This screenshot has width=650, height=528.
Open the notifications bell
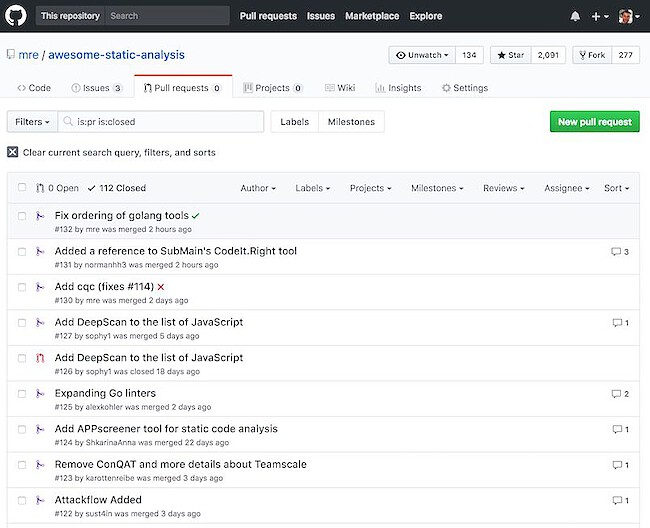pyautogui.click(x=575, y=16)
